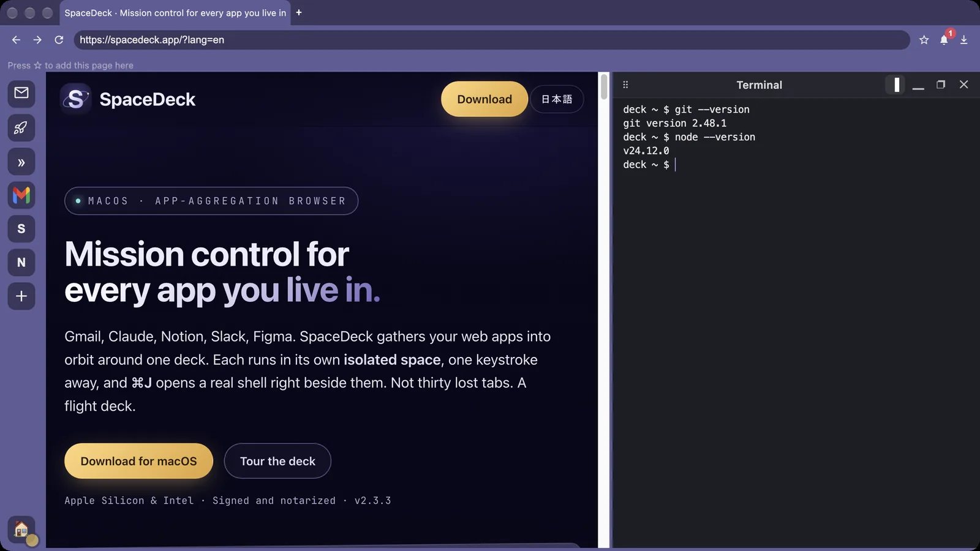Open the N app in sidebar

21,263
